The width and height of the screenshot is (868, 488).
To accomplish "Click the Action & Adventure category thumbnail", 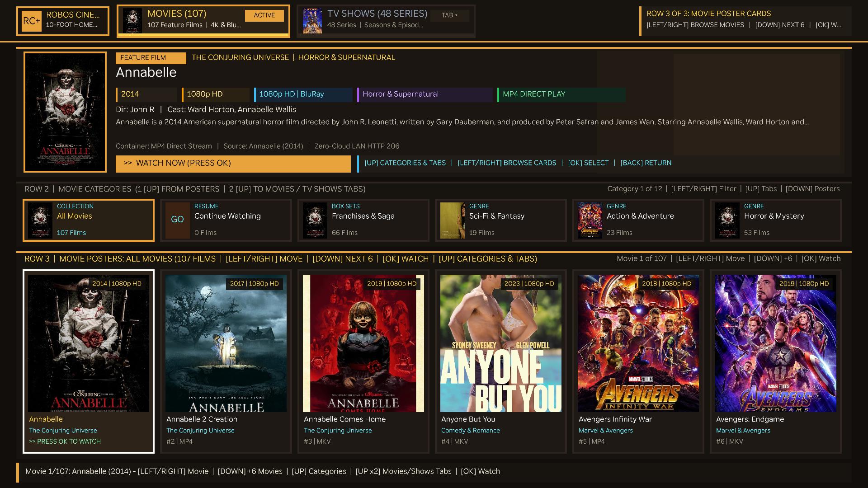I will pyautogui.click(x=590, y=220).
